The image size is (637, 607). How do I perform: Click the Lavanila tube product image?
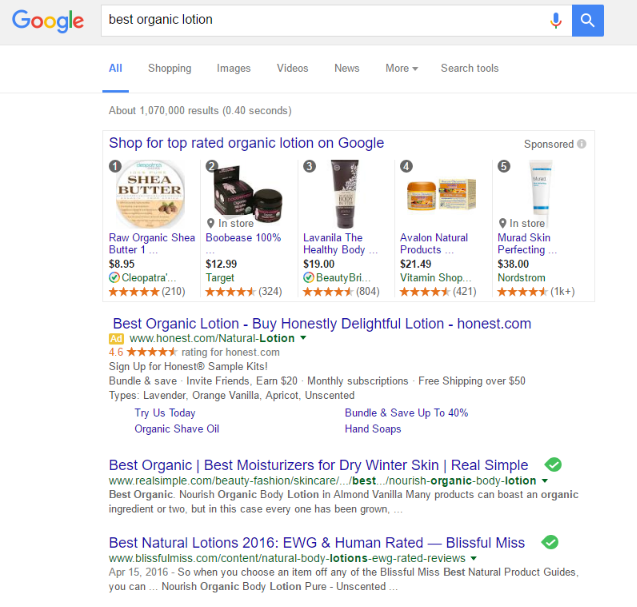point(344,194)
